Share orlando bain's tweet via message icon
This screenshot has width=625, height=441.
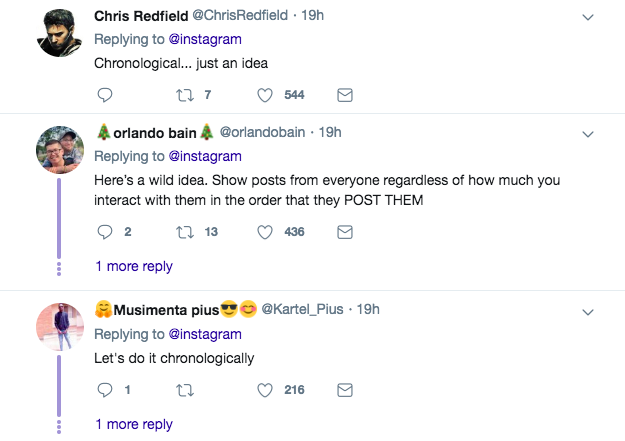(344, 231)
